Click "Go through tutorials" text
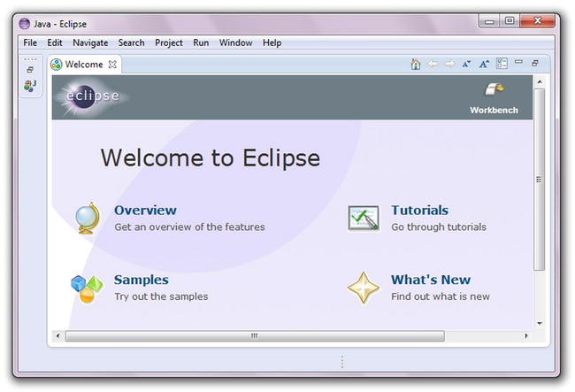575x392 pixels. (x=439, y=227)
